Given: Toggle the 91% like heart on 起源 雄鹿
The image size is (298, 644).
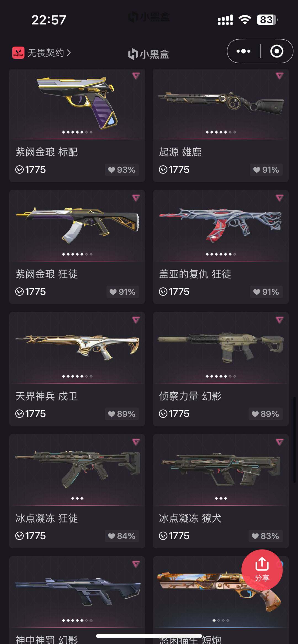Looking at the screenshot, I should (257, 170).
